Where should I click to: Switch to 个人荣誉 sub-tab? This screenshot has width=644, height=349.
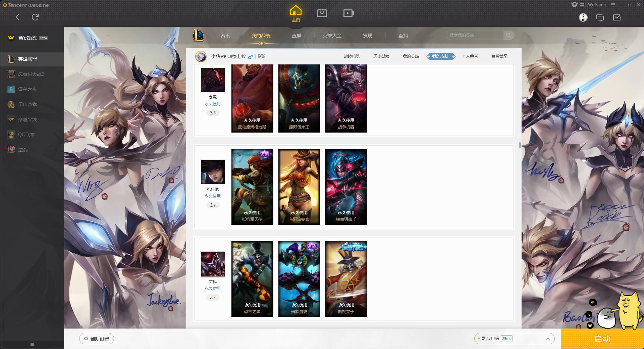click(x=470, y=56)
